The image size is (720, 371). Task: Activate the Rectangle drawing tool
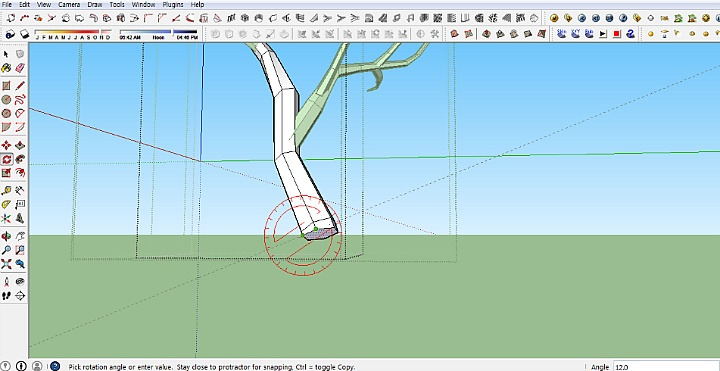6,86
